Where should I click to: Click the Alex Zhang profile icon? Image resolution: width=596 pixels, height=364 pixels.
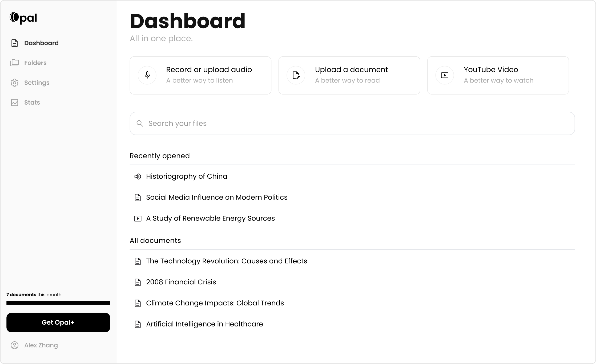coord(15,345)
